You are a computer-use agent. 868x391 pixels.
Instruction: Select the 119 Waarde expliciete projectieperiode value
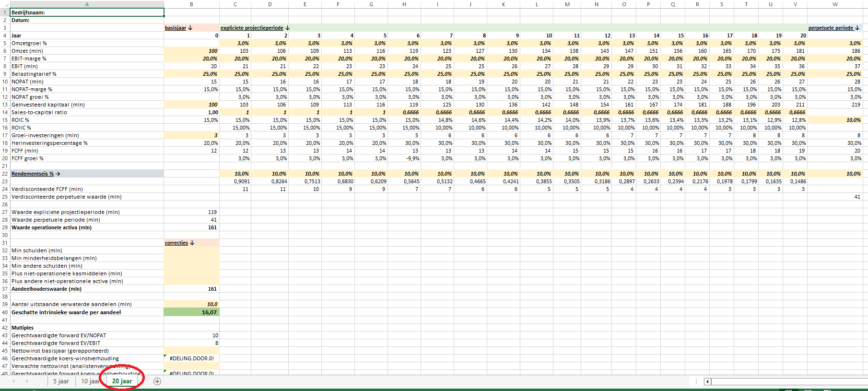click(x=191, y=212)
